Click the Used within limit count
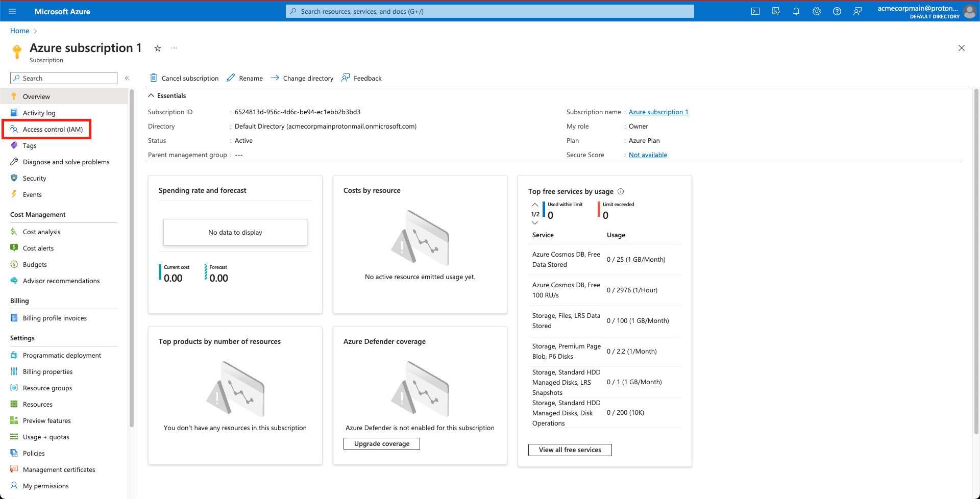This screenshot has height=499, width=980. 550,215
